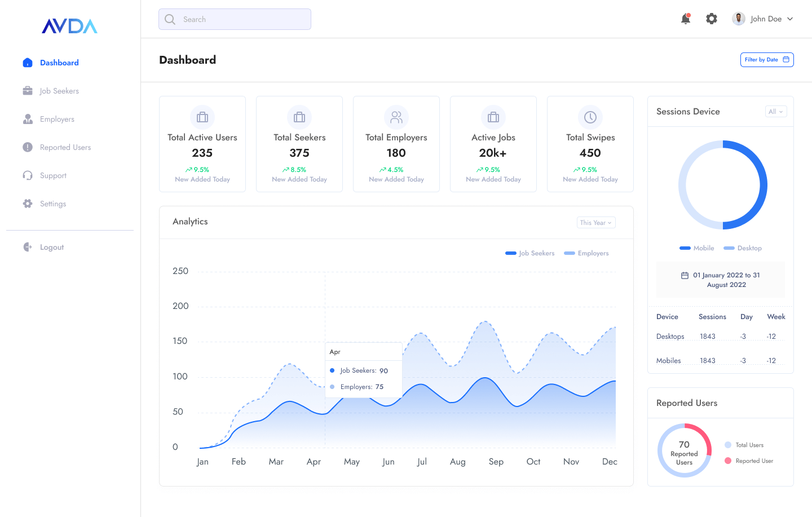Screen dimensions: 812x517
Task: Click the Filter by Date button
Action: click(767, 60)
